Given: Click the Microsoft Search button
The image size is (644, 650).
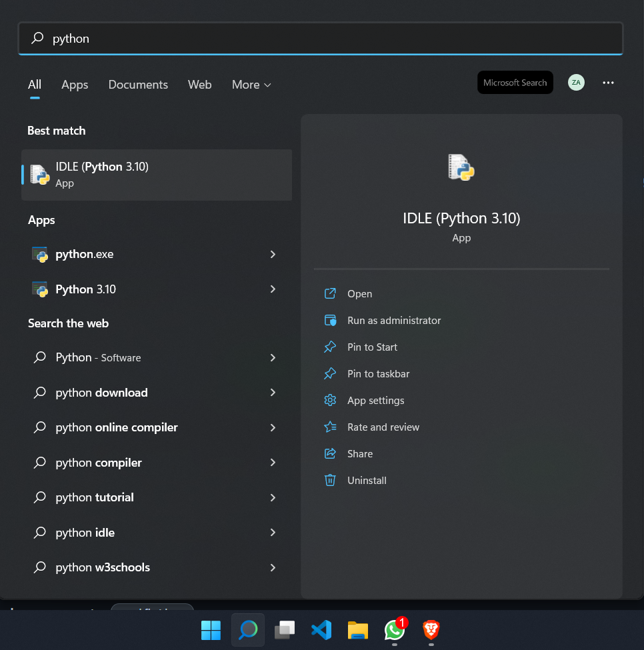Looking at the screenshot, I should (x=515, y=83).
